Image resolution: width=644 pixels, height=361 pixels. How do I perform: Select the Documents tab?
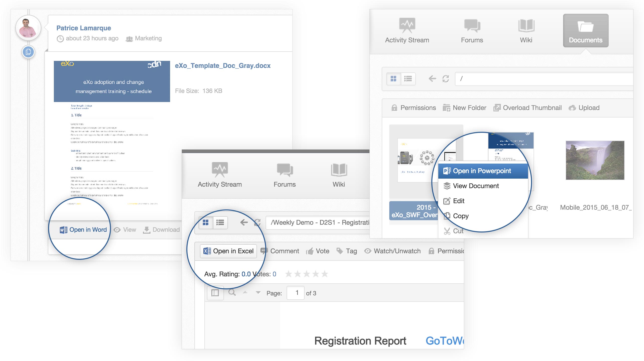(x=586, y=31)
